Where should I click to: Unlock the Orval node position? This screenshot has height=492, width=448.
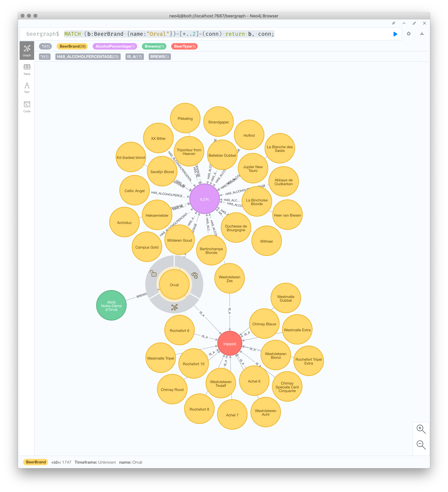153,274
